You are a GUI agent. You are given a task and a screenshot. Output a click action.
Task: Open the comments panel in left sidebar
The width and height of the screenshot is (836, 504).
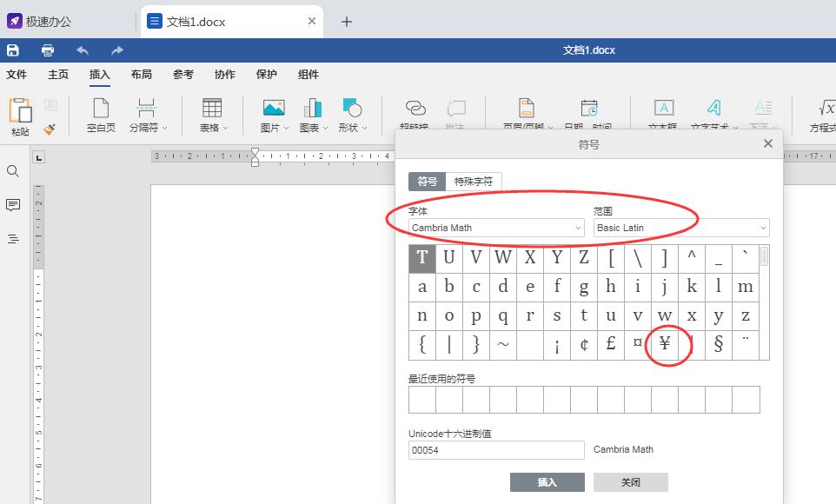(13, 205)
